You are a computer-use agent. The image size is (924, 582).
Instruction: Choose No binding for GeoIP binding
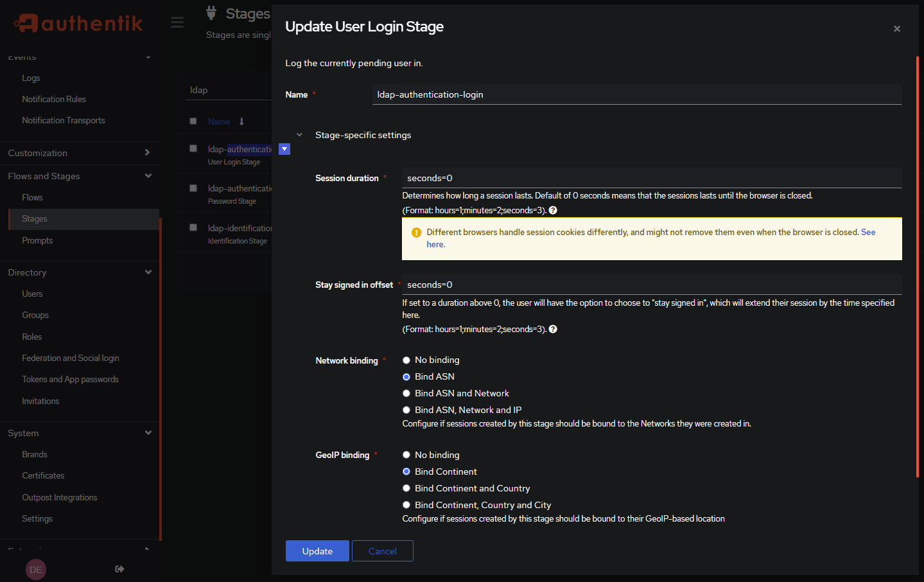point(406,454)
